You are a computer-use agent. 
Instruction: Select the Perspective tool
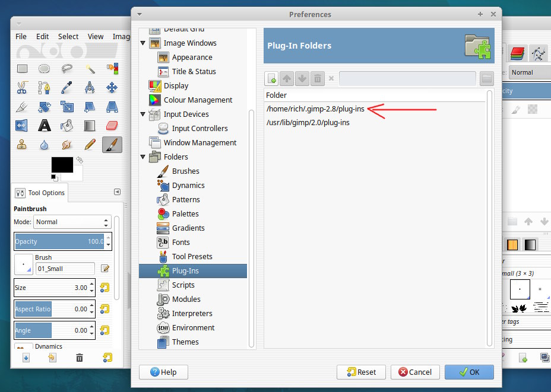(112, 106)
